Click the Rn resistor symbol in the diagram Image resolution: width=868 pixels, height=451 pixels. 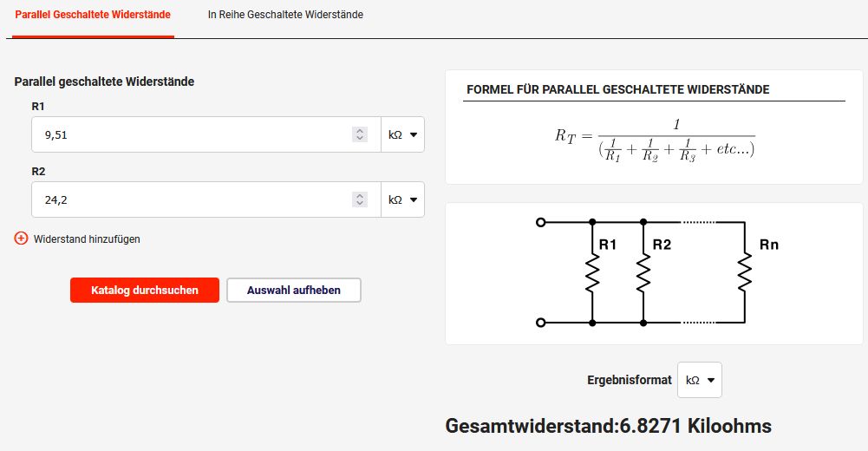click(x=744, y=274)
